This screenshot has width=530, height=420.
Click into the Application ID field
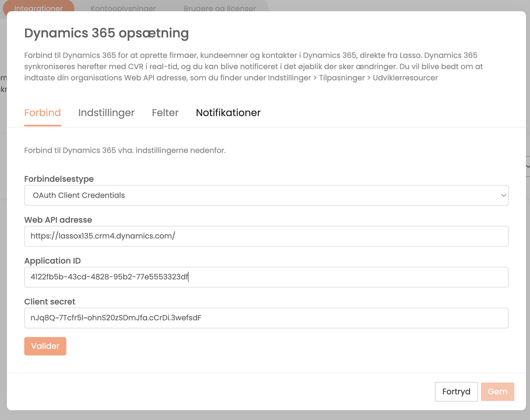266,277
